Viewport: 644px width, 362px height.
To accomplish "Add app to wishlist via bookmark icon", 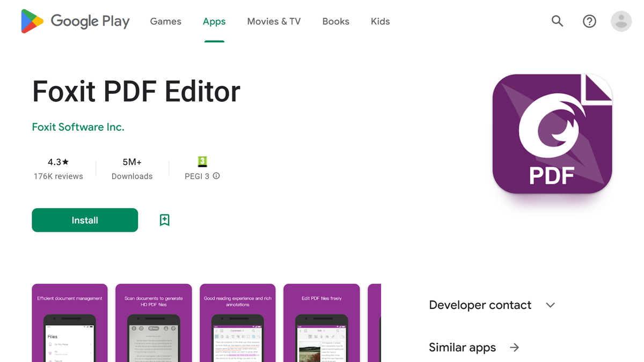I will pos(164,220).
